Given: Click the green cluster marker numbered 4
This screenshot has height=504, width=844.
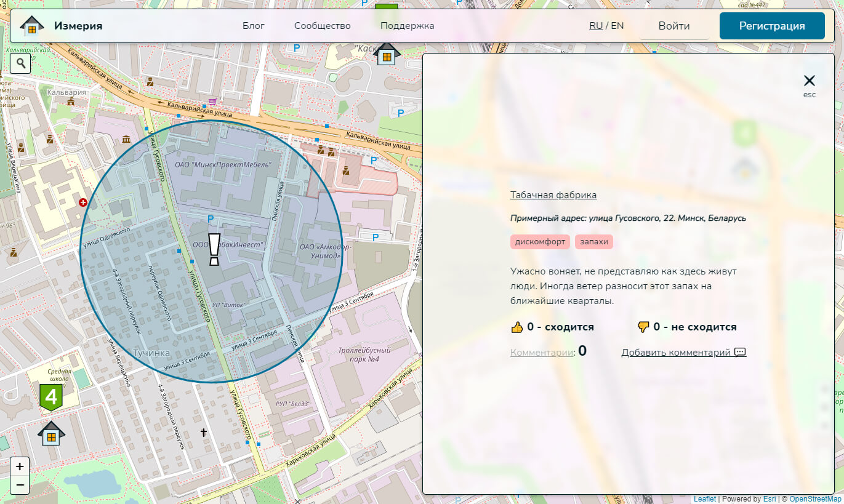Looking at the screenshot, I should point(51,398).
